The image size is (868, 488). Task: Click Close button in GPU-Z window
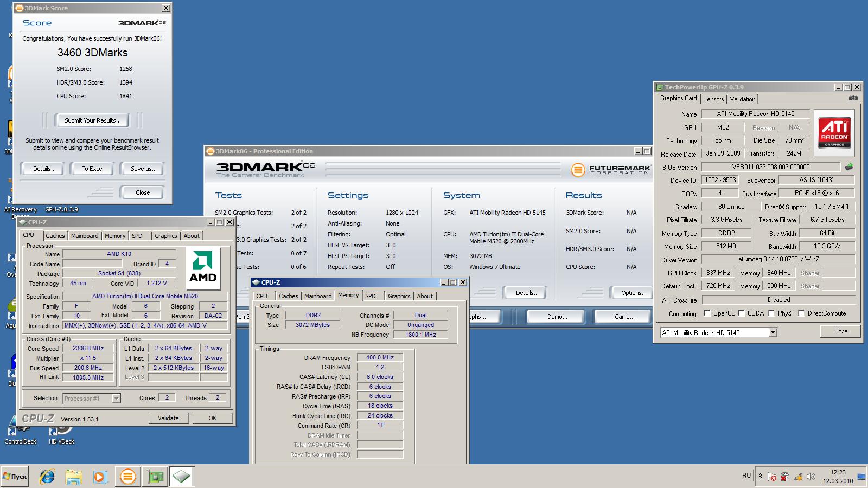coord(840,331)
